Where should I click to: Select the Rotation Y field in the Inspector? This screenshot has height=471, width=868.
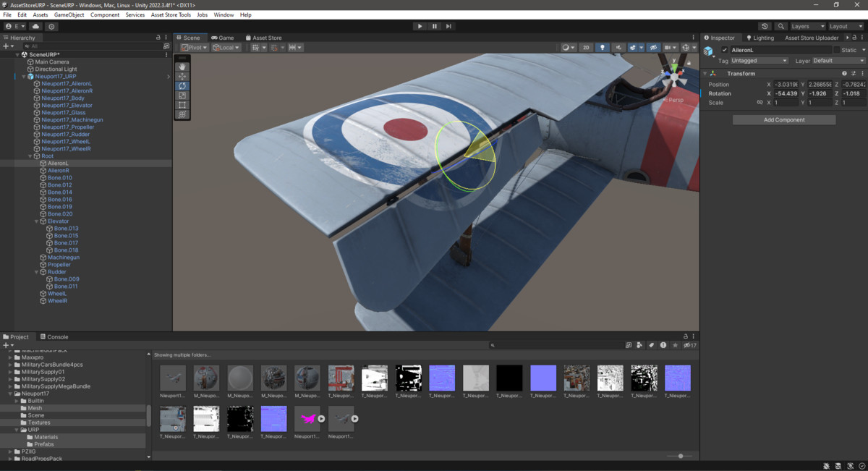click(x=820, y=93)
